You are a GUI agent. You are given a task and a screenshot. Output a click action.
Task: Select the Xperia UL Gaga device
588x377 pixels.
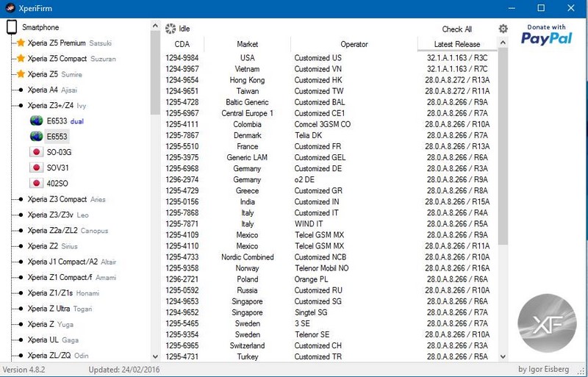click(53, 340)
